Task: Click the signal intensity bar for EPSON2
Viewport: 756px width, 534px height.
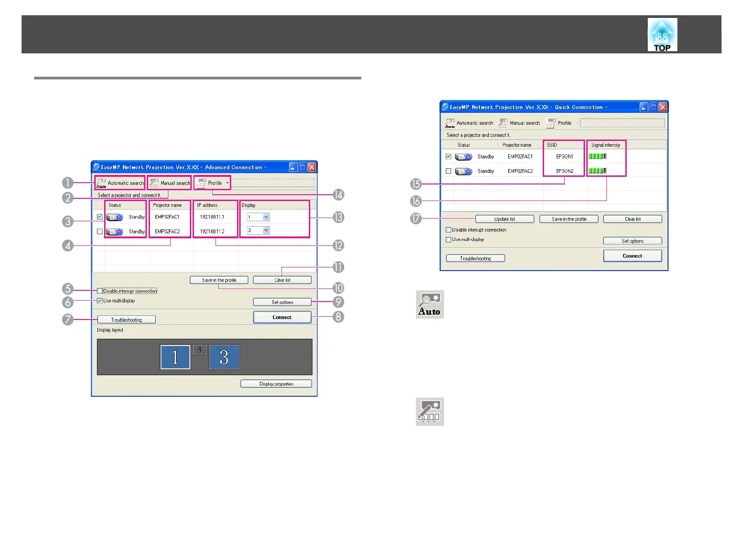Action: [x=598, y=171]
